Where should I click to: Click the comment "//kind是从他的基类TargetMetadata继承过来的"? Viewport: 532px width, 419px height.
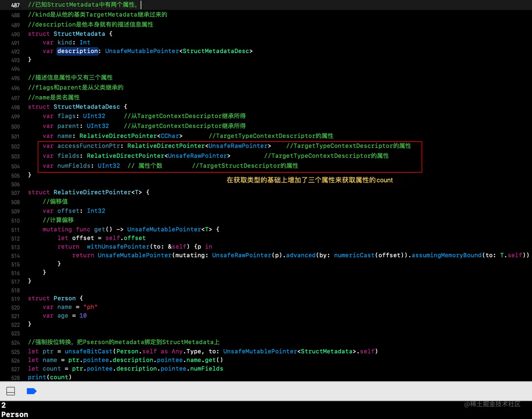pos(98,14)
